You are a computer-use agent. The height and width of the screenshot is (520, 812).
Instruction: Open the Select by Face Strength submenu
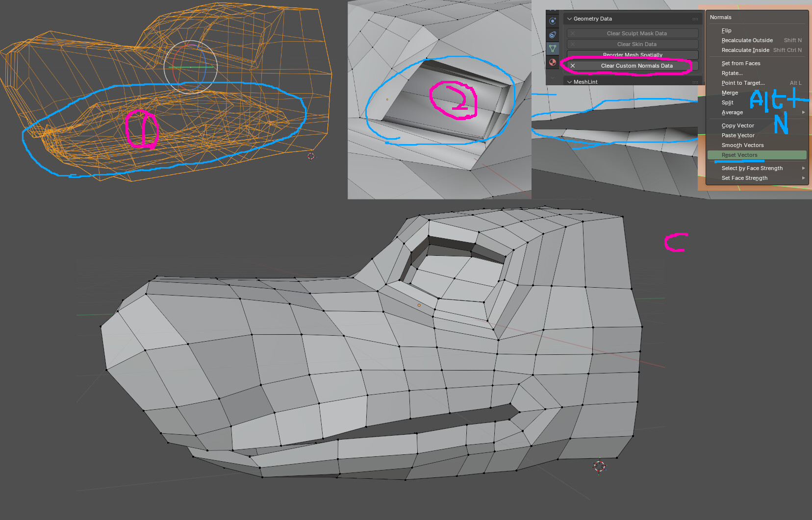[x=757, y=168]
